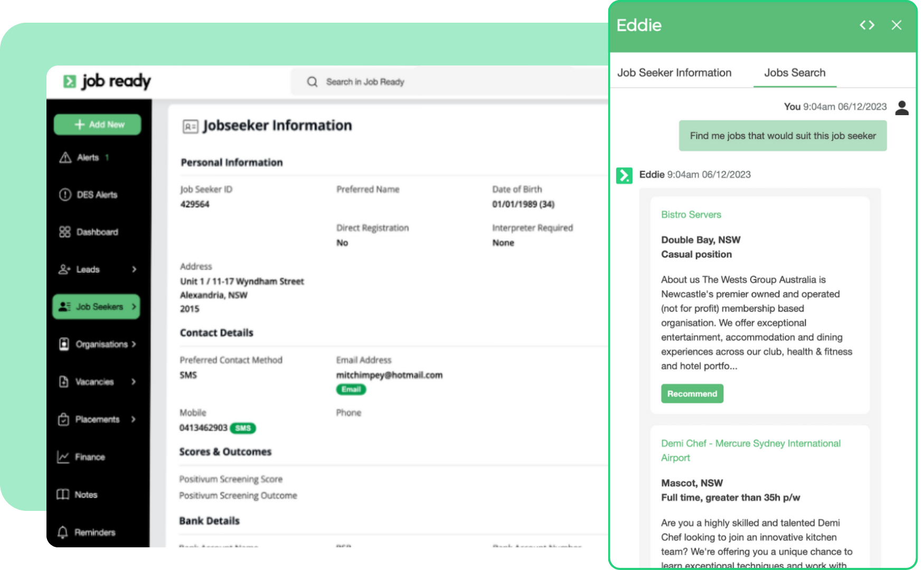This screenshot has height=570, width=924.
Task: Click 'Mascot, NSW' job location
Action: click(692, 483)
